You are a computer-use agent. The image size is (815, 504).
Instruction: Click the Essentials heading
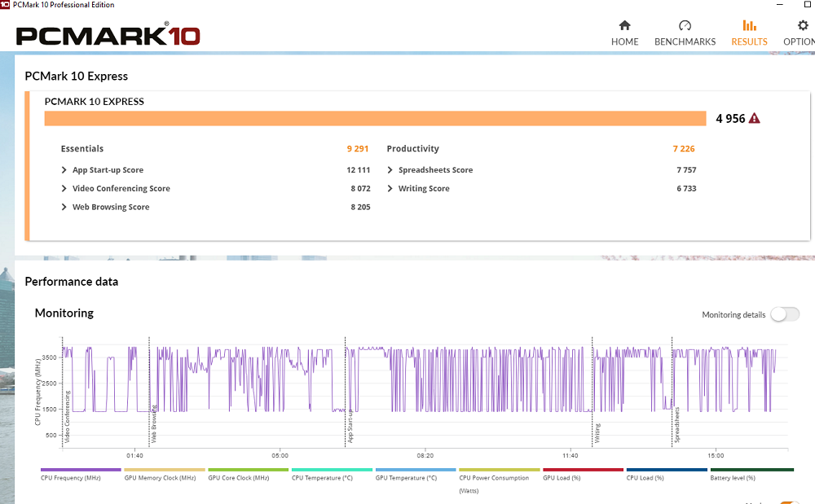pyautogui.click(x=82, y=148)
